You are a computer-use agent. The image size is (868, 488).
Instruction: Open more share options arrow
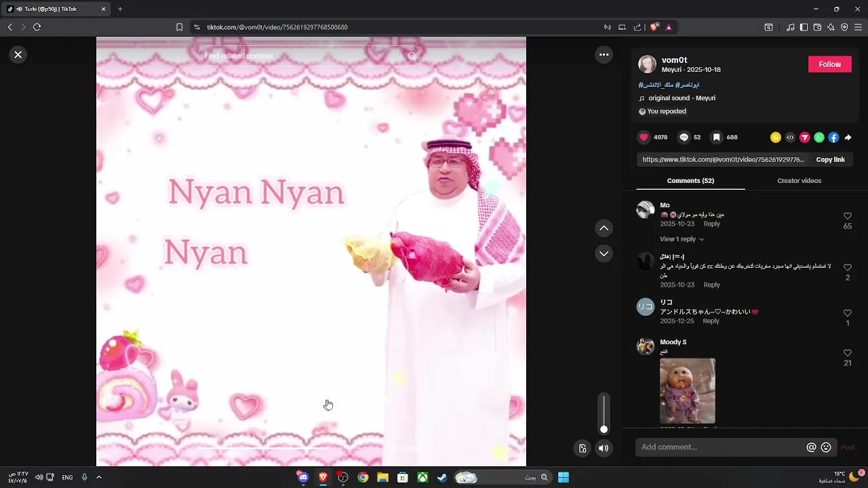(848, 138)
